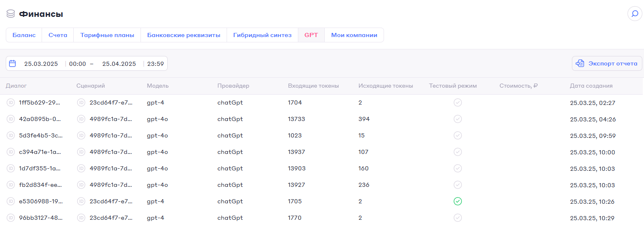Copy ID icon of dialog 1ff5b629-29

click(x=11, y=102)
